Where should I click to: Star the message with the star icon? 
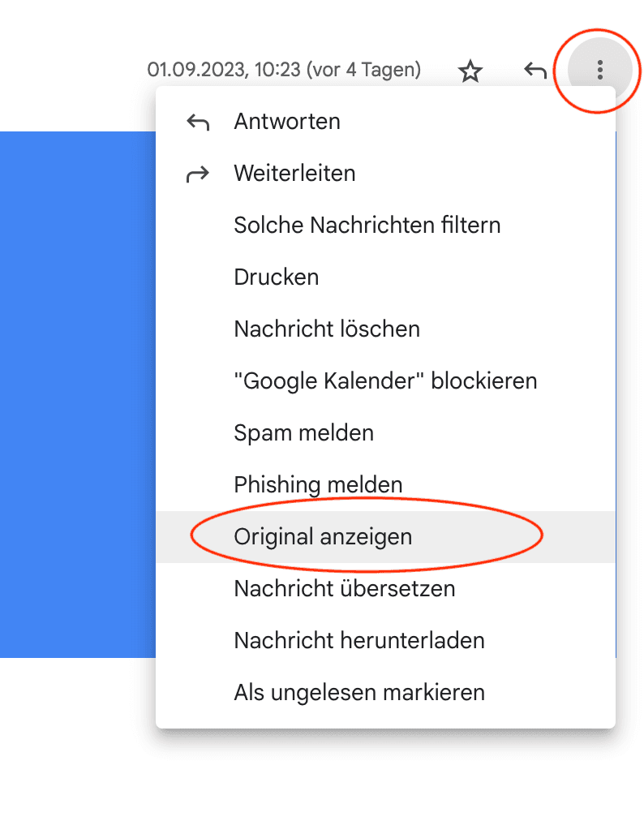pos(470,71)
